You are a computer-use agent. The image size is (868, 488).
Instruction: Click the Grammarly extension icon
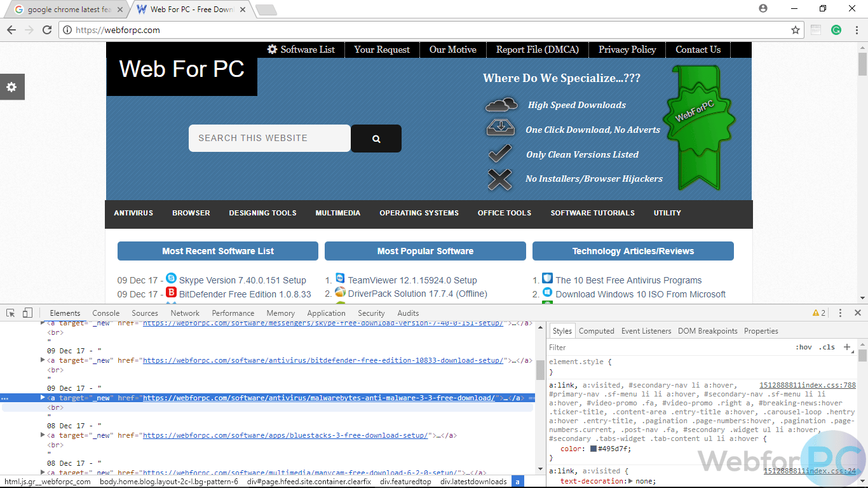coord(836,30)
